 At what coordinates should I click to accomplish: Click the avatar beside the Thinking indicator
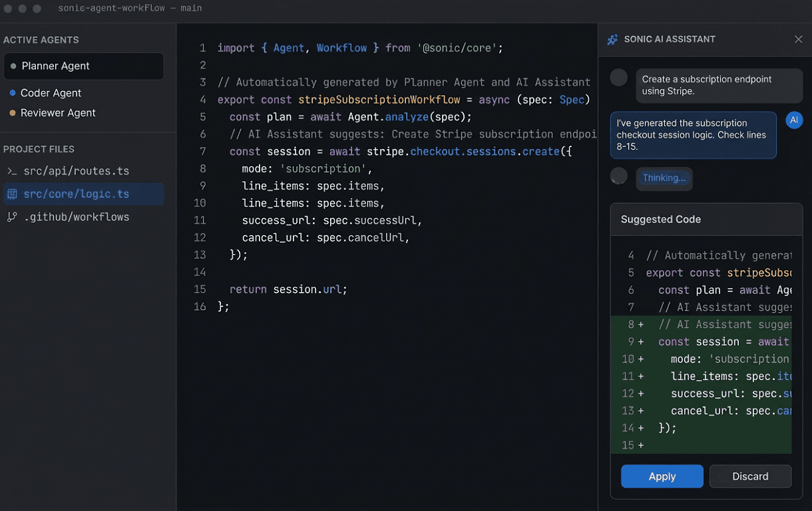coord(619,176)
